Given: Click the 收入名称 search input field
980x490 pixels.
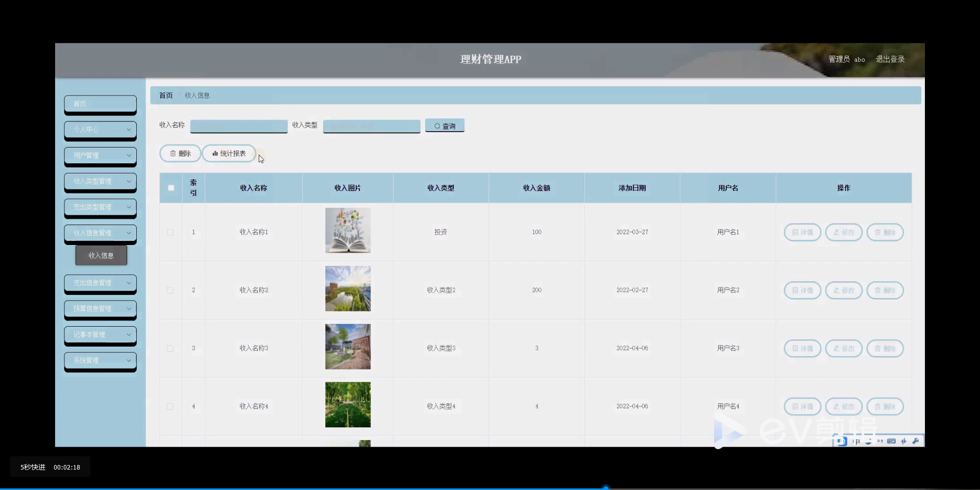Looking at the screenshot, I should pos(238,126).
